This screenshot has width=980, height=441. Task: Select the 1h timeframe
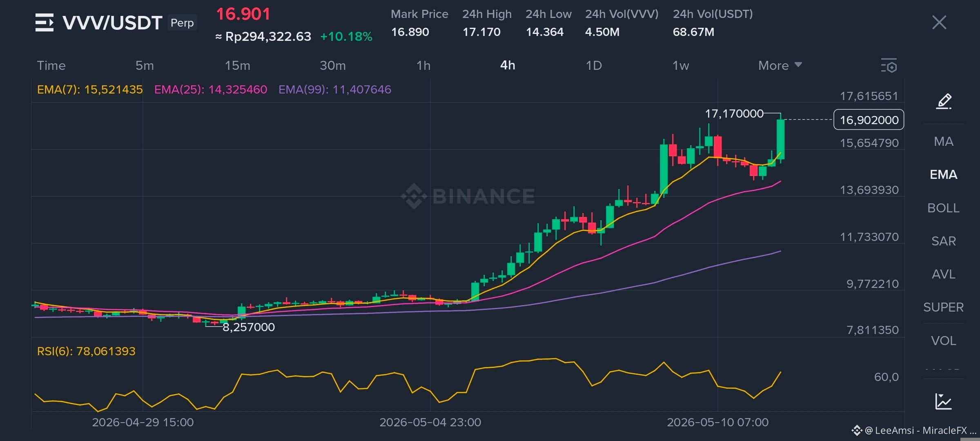point(423,65)
